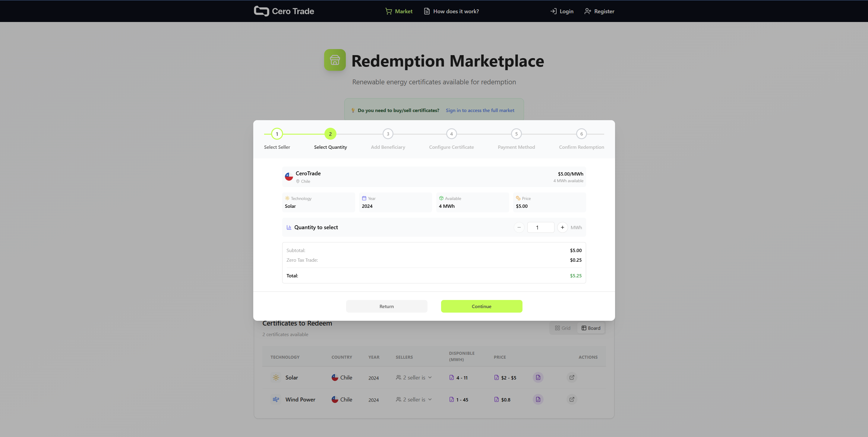The height and width of the screenshot is (437, 868).
Task: Click the Register person-plus icon
Action: pyautogui.click(x=588, y=11)
